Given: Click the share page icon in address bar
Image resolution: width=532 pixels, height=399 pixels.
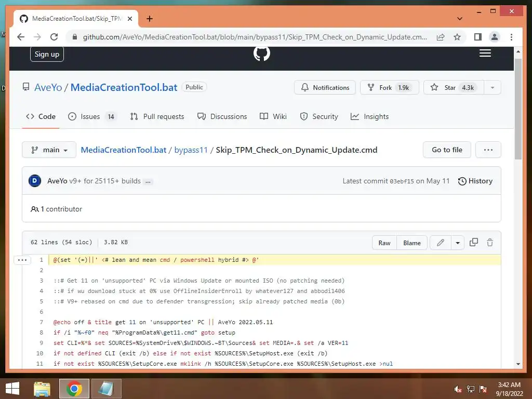Looking at the screenshot, I should [441, 37].
